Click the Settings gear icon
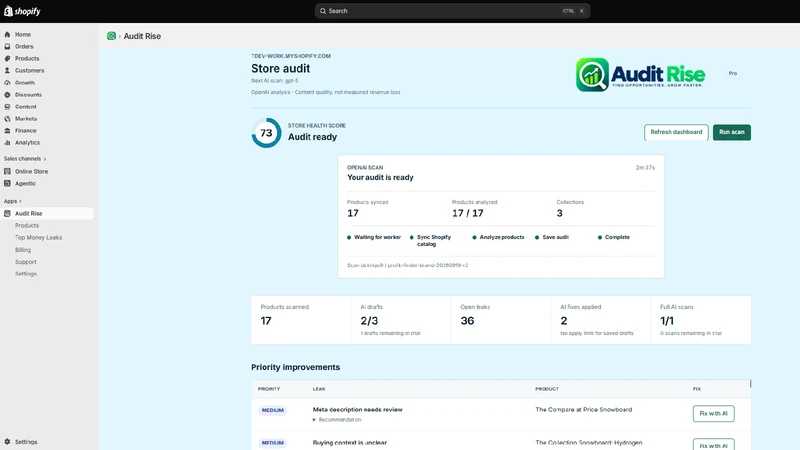 click(x=7, y=442)
